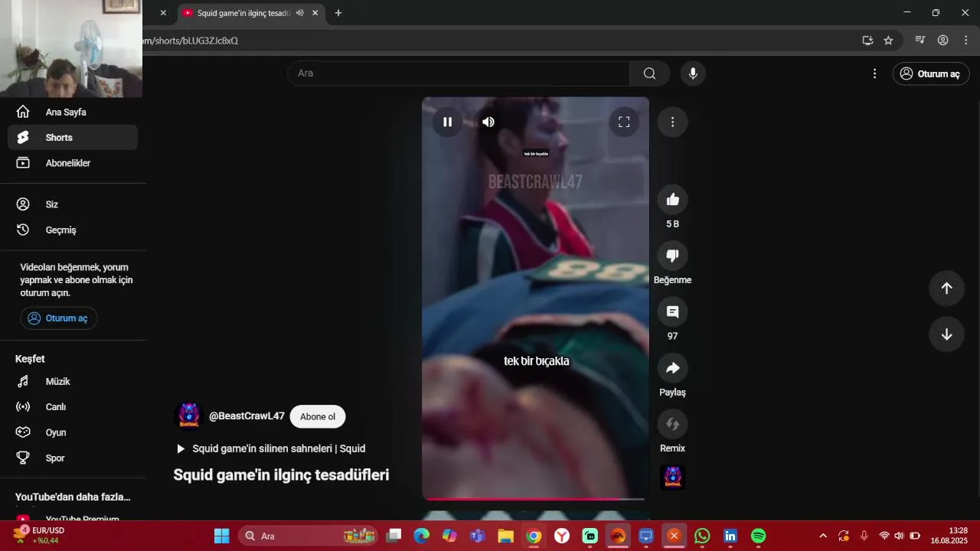Viewport: 980px width, 551px height.
Task: Open @BeastCrawL47 channel name link
Action: [x=247, y=416]
